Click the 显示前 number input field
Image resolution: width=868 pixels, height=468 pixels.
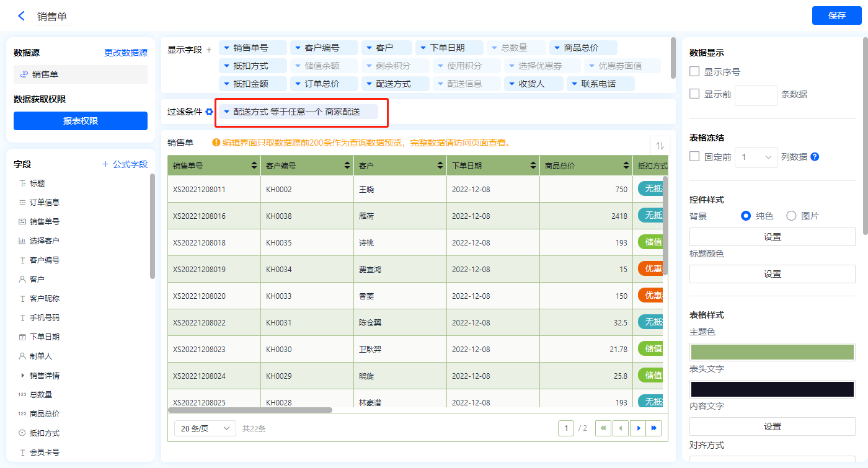coord(756,95)
